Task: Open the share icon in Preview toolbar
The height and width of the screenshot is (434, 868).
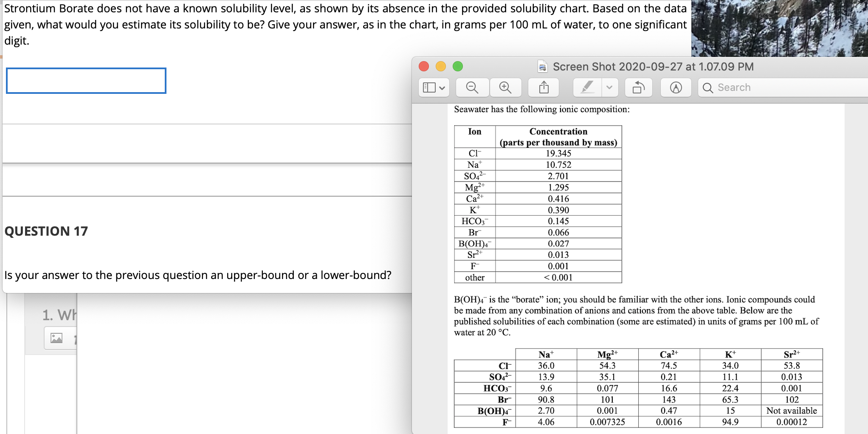Action: 544,87
